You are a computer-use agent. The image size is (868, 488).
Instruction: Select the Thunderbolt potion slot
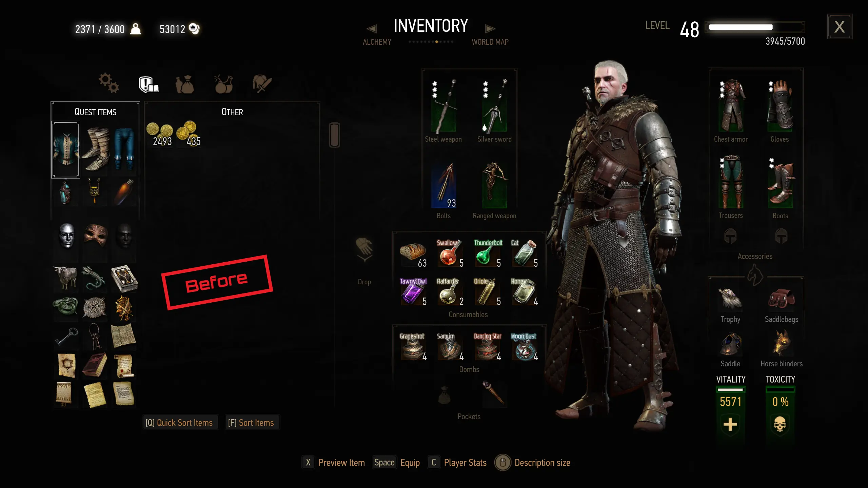(x=487, y=253)
